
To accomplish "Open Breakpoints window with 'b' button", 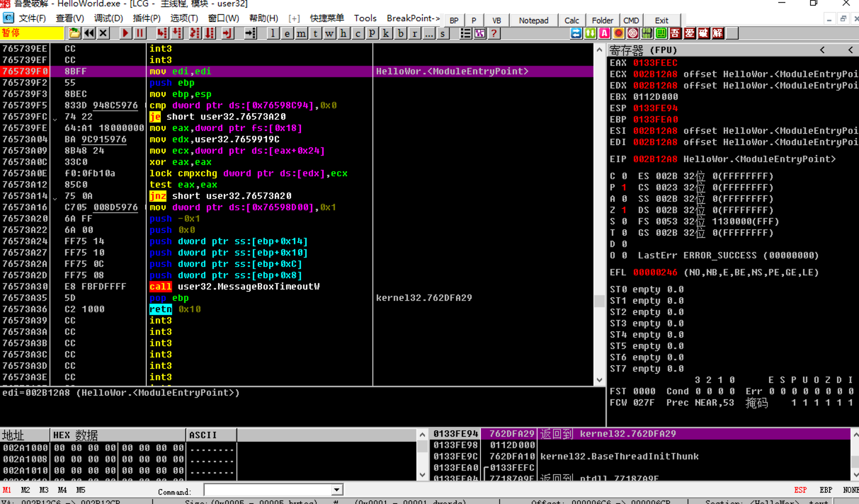I will pos(400,34).
